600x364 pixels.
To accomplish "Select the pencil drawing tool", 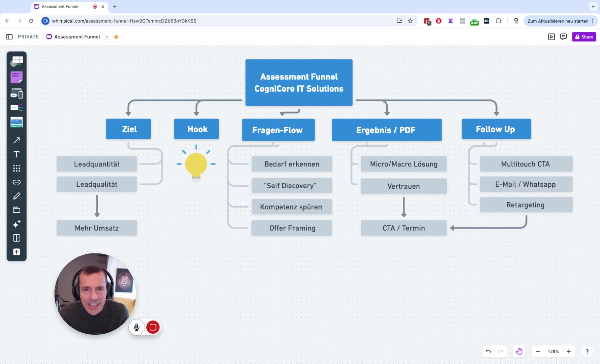I will click(17, 196).
